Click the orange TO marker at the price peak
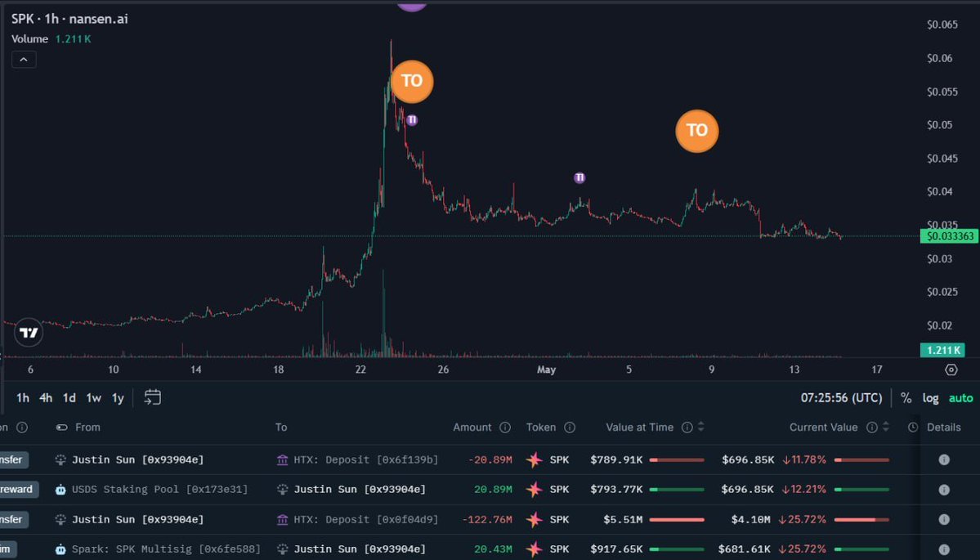980x560 pixels. (412, 81)
